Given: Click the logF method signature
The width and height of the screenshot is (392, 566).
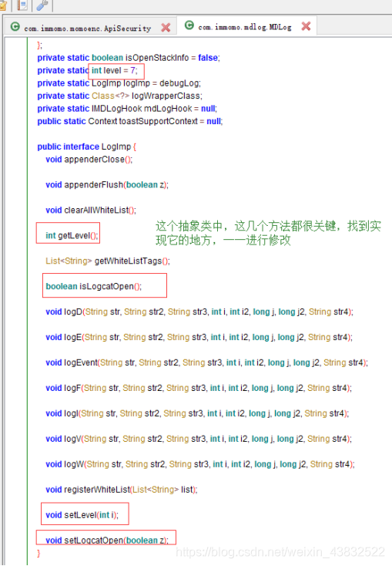Looking at the screenshot, I should click(x=199, y=388).
